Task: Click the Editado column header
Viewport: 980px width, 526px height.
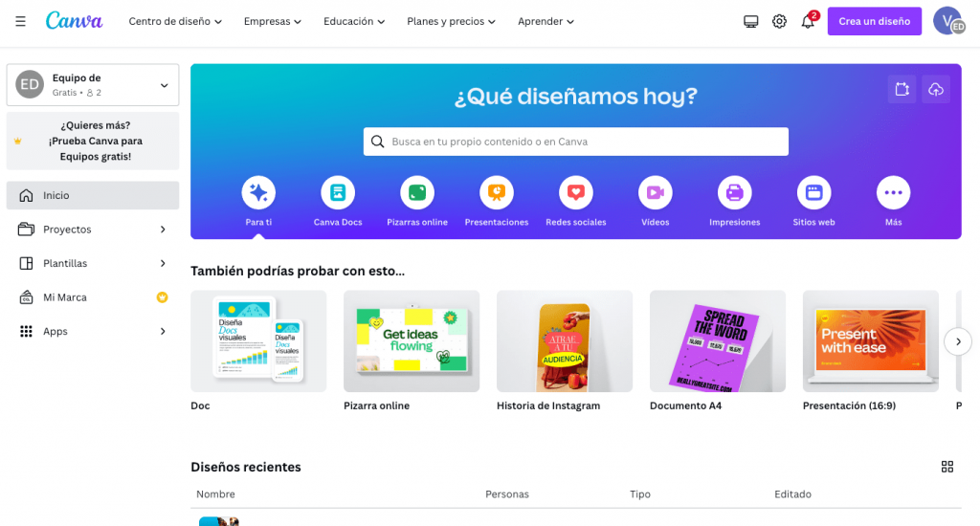Action: 792,494
